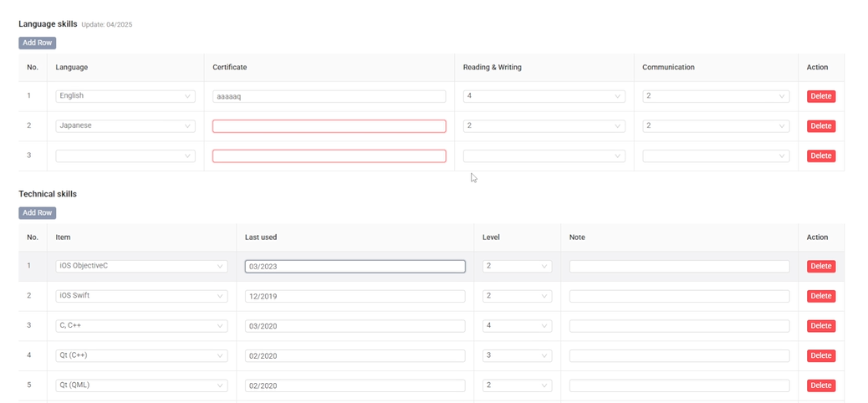Screen dimensions: 868x403
Task: Delete the Japanese language row
Action: (820, 126)
